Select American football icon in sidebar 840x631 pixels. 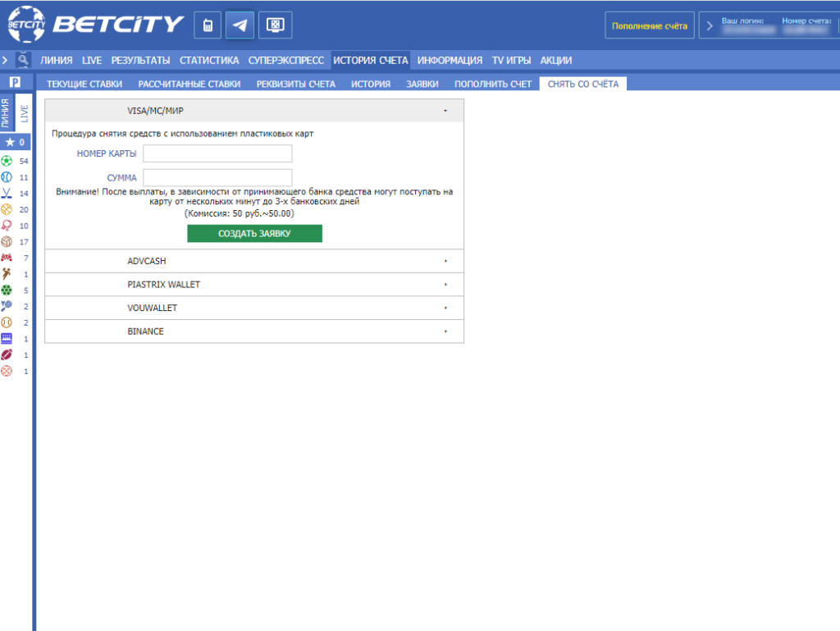pos(7,354)
